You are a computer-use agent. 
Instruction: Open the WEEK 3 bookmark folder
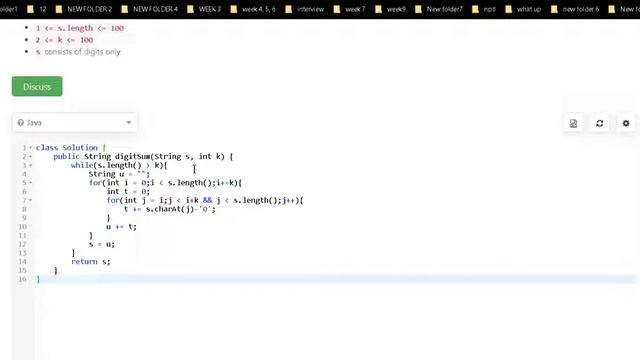(204, 9)
